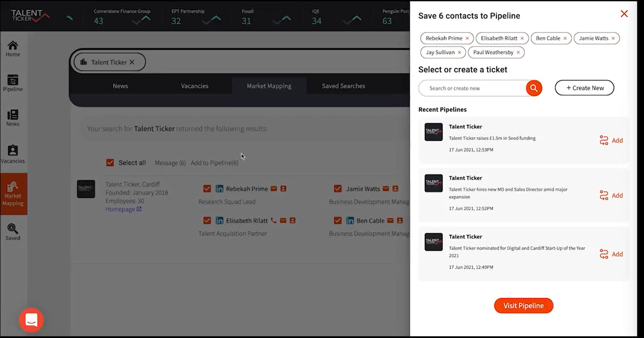Select the Pipeline icon in the sidebar
The height and width of the screenshot is (338, 644).
[x=13, y=83]
